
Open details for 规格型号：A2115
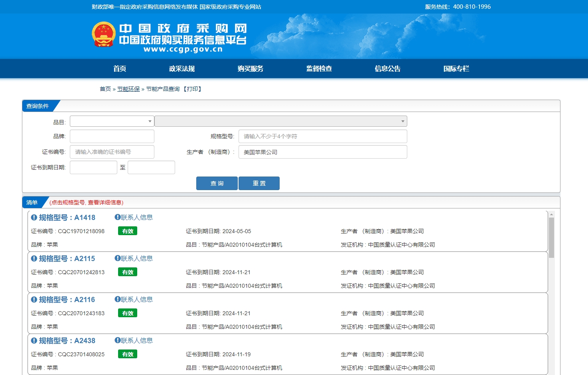click(x=67, y=259)
